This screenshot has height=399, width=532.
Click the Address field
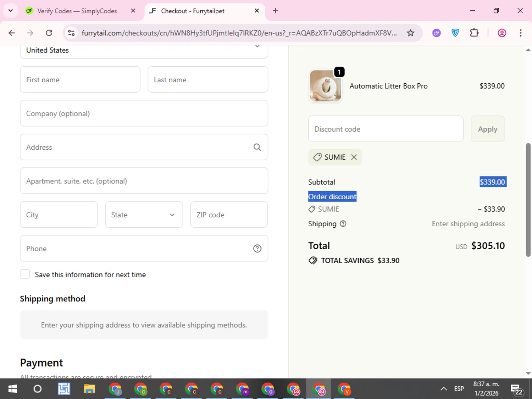tap(144, 147)
